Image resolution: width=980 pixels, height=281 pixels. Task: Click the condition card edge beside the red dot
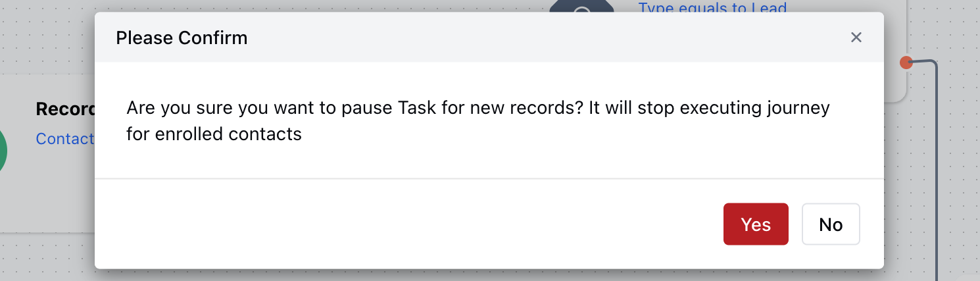[896, 79]
